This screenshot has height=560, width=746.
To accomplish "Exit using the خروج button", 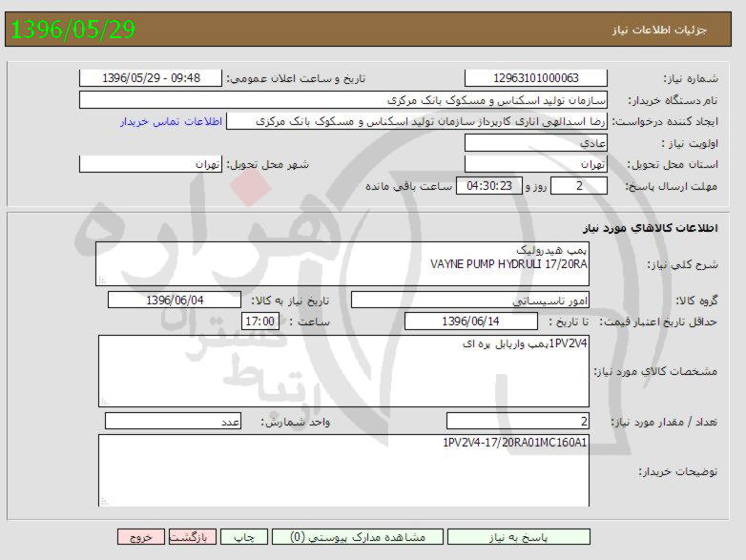I will (x=140, y=537).
